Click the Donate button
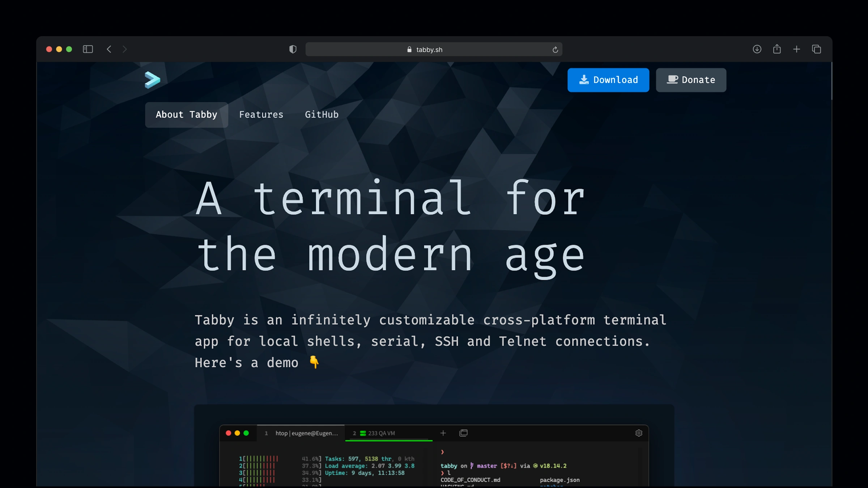The image size is (868, 488). [691, 80]
